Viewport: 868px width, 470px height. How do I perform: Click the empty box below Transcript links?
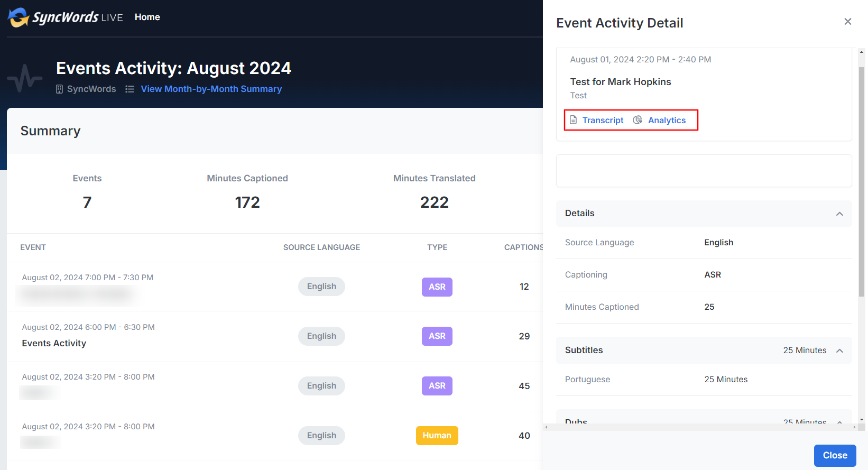[x=704, y=171]
